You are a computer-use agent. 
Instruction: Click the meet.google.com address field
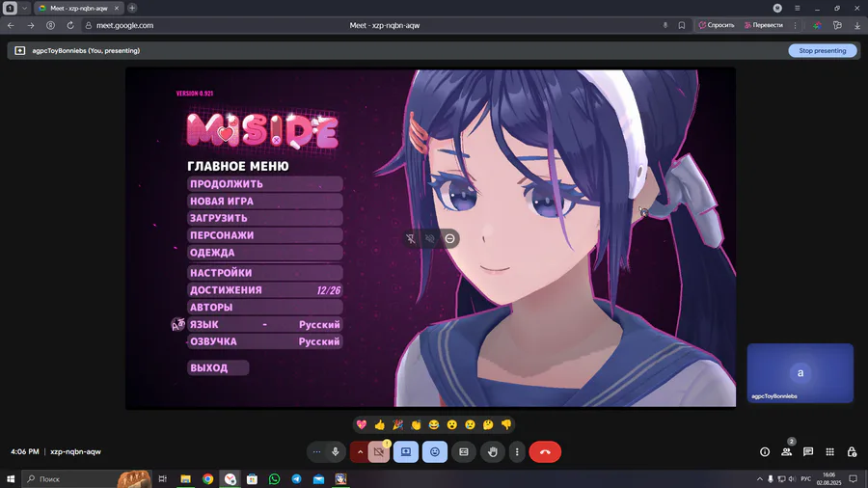click(x=125, y=25)
